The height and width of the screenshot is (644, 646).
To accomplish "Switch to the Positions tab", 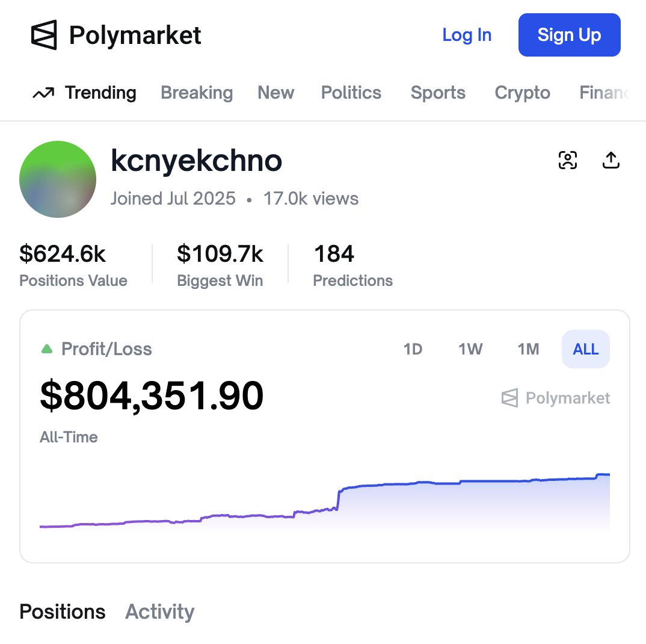I will (x=63, y=611).
